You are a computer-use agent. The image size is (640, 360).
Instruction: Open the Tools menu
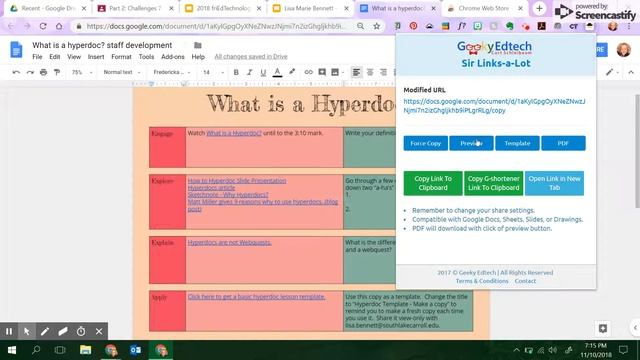point(146,57)
